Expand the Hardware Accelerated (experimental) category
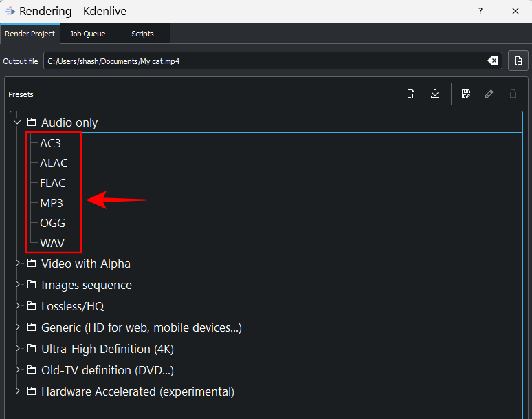 point(17,391)
